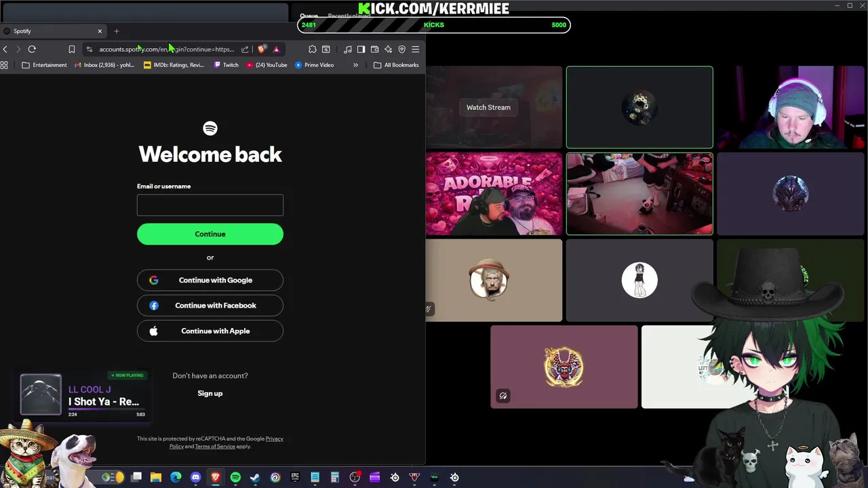Reload the Spotify login page
This screenshot has width=868, height=488.
coord(32,49)
